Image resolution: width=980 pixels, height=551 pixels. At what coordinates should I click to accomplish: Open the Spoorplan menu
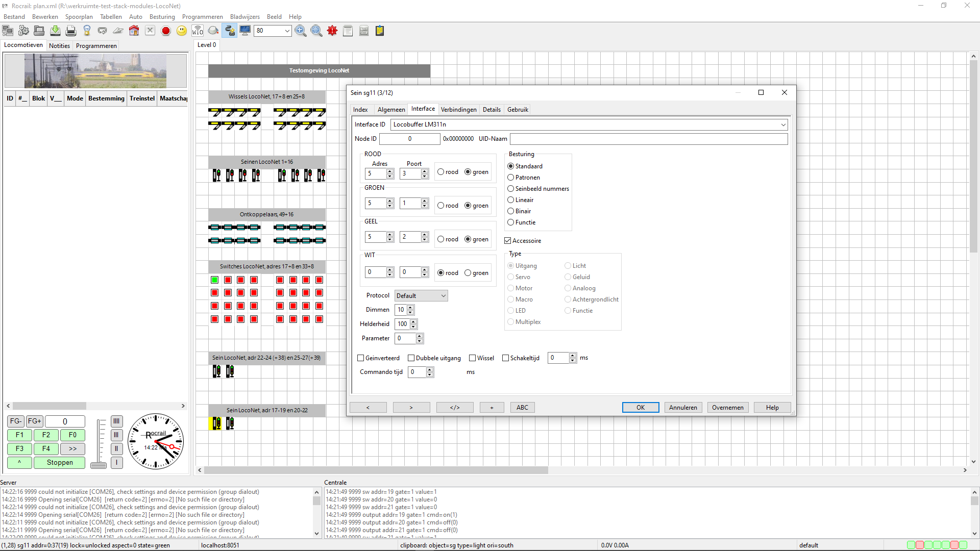(79, 17)
